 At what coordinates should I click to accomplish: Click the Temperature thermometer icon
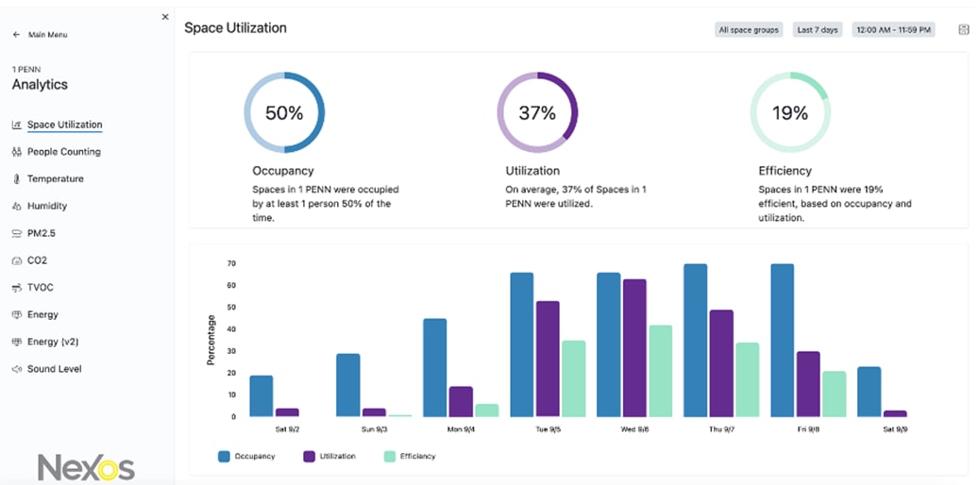[17, 179]
